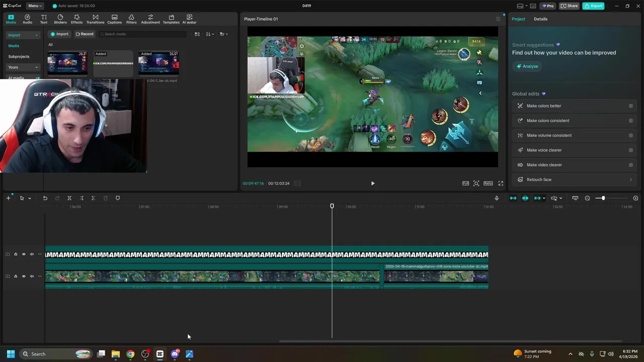644x362 pixels.
Task: Click the Undo arrow in timeline toolbar
Action: click(x=45, y=198)
